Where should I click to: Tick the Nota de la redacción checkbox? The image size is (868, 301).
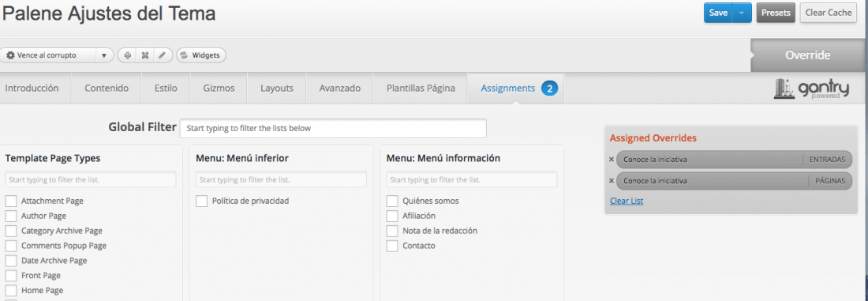pyautogui.click(x=392, y=231)
